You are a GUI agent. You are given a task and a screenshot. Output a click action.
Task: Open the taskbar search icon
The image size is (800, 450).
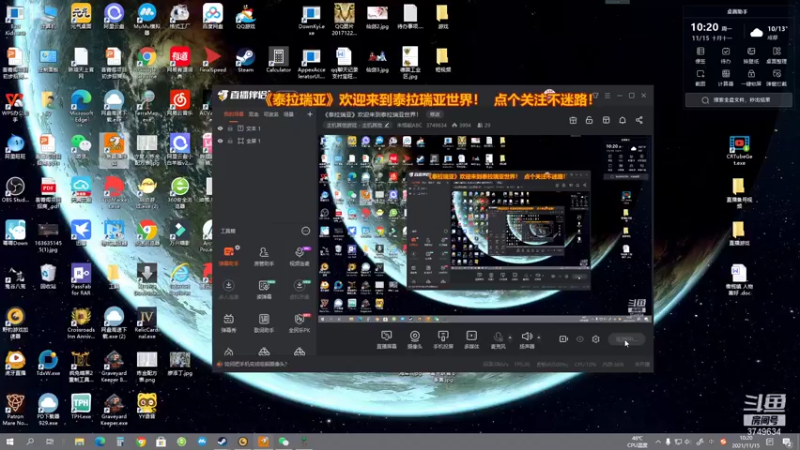(30, 442)
